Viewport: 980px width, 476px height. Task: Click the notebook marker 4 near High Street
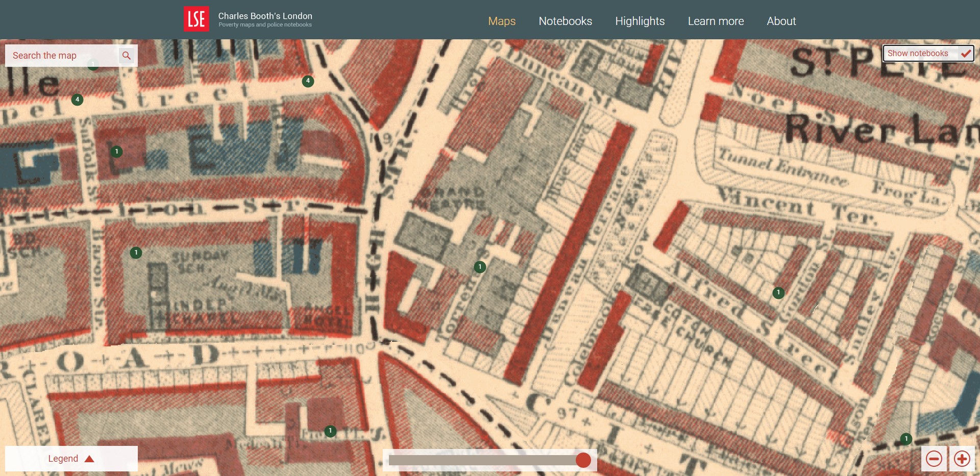[308, 81]
